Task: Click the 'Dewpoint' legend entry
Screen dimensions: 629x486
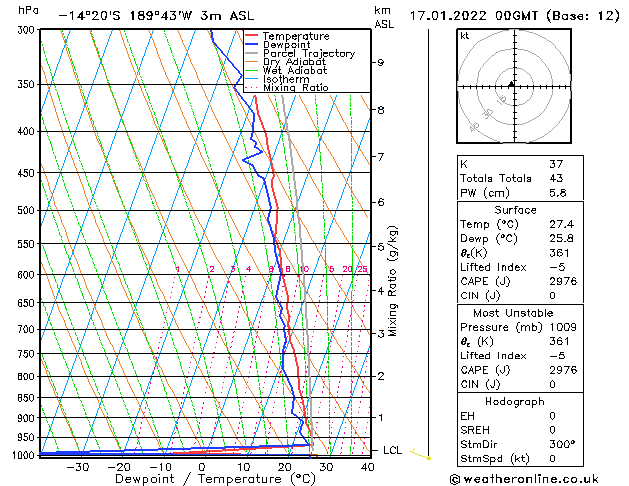Action: pyautogui.click(x=286, y=45)
